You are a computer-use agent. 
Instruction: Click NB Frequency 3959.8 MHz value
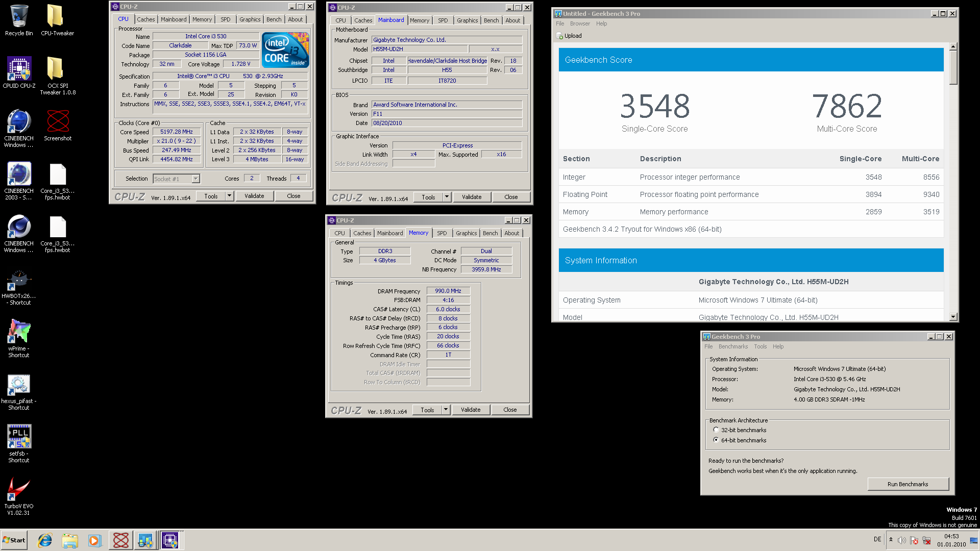[486, 269]
